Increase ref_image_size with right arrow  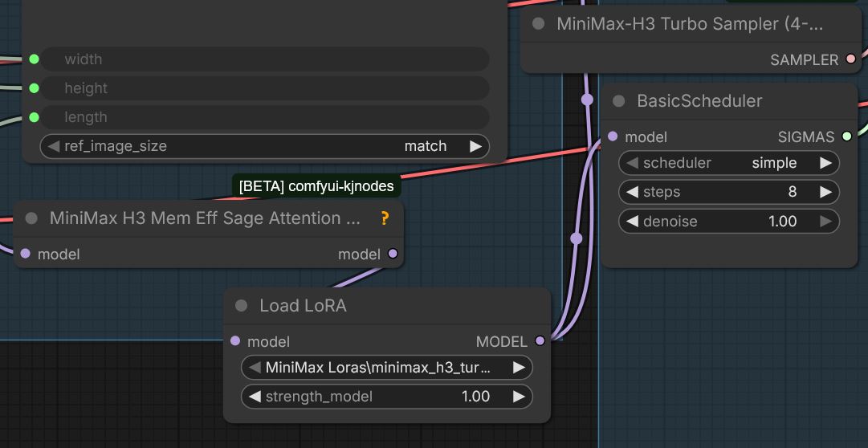[475, 146]
